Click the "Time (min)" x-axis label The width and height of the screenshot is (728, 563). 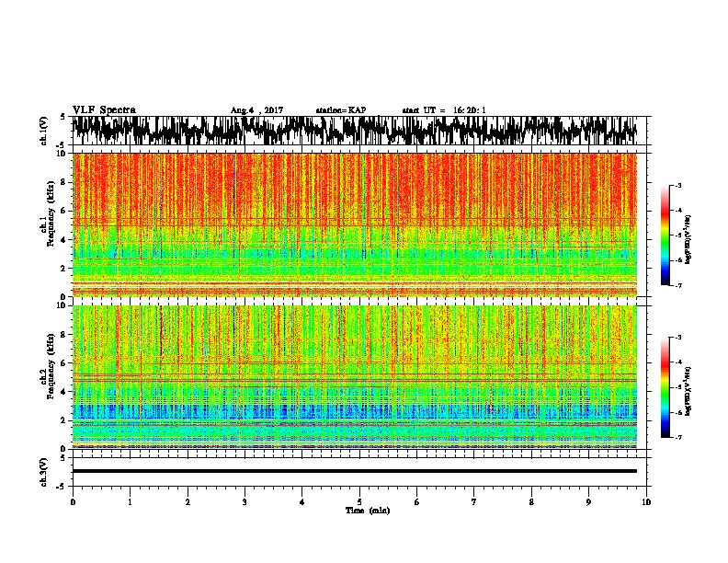pos(368,511)
